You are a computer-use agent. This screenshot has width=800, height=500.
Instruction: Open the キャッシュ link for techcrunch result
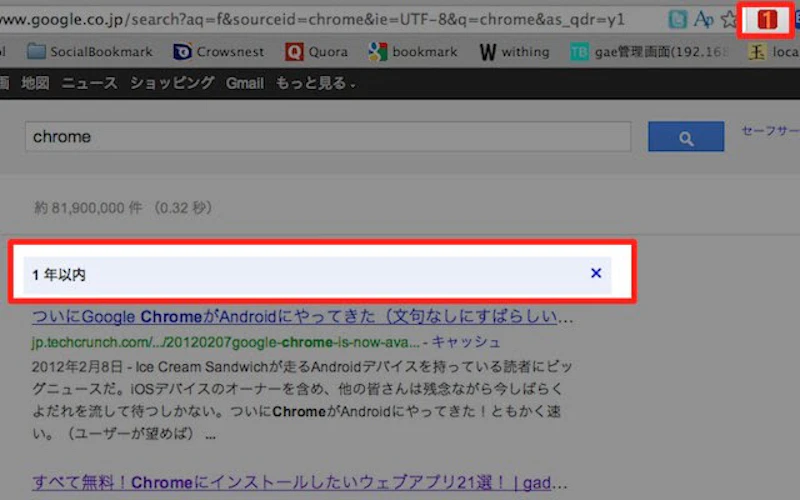pyautogui.click(x=466, y=342)
